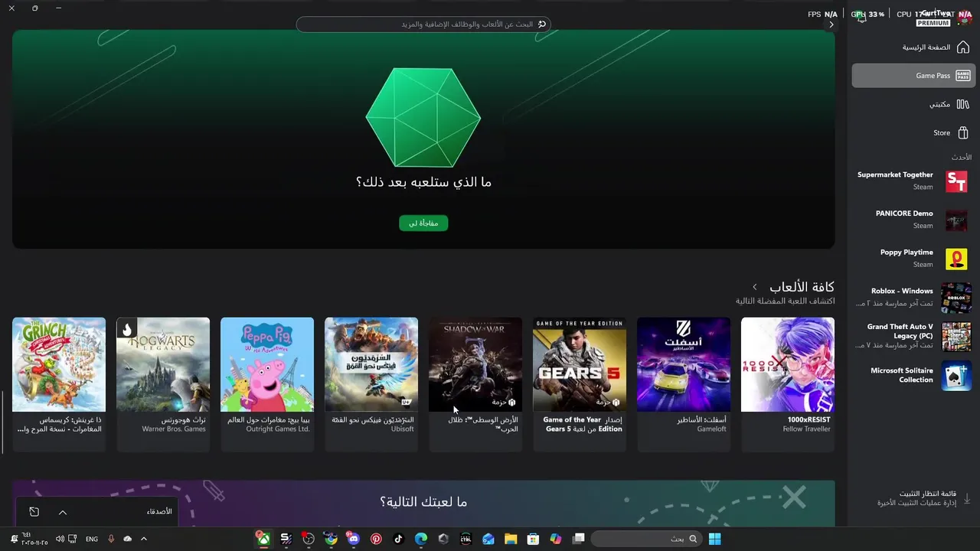Click the library books icon

(x=963, y=104)
